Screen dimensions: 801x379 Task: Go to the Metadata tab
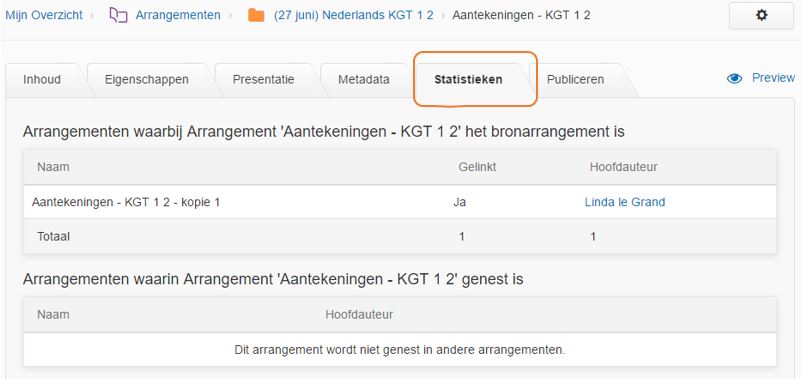point(364,80)
